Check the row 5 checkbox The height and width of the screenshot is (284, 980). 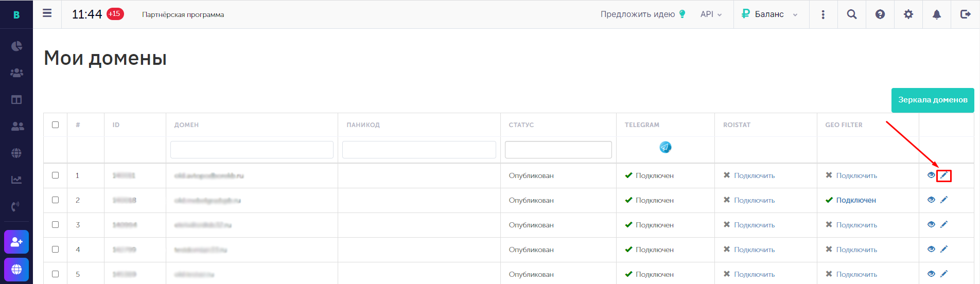[55, 274]
